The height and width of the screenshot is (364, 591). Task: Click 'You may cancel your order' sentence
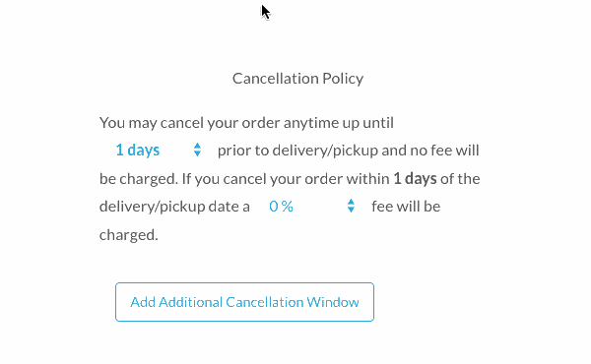[x=189, y=123]
